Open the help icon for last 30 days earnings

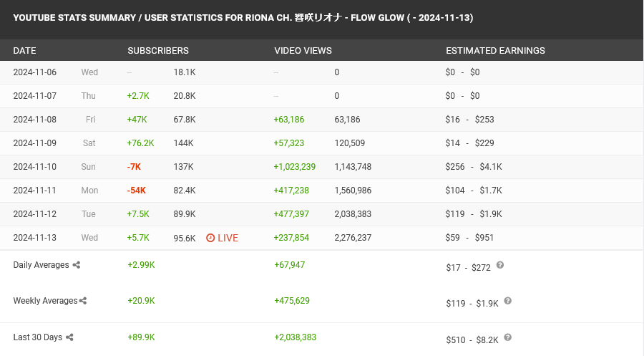pos(507,337)
